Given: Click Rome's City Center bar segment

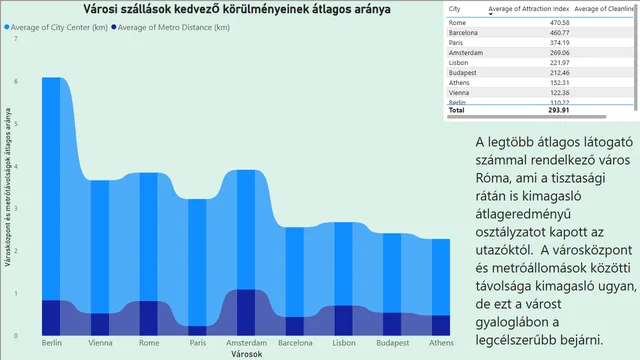Looking at the screenshot, I should coord(149,237).
